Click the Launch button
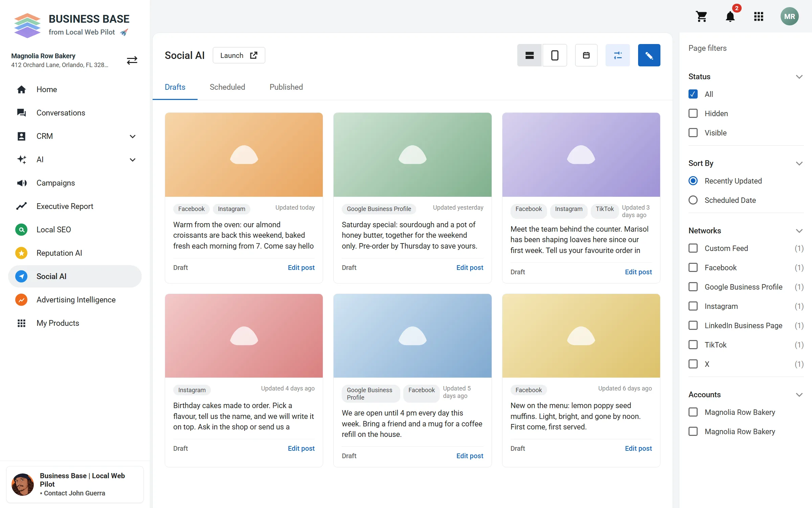 click(239, 55)
